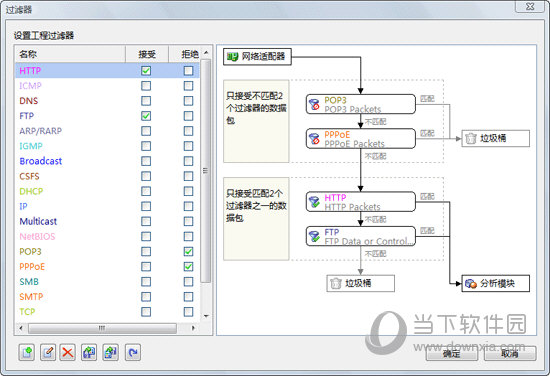The width and height of the screenshot is (550, 376).
Task: Check the ICMP accept checkbox
Action: (146, 86)
